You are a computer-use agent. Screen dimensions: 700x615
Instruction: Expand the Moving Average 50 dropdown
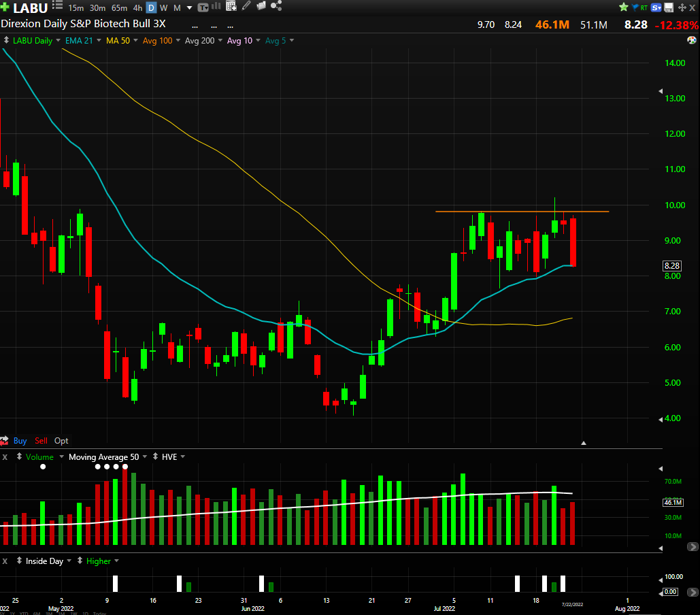(x=145, y=456)
